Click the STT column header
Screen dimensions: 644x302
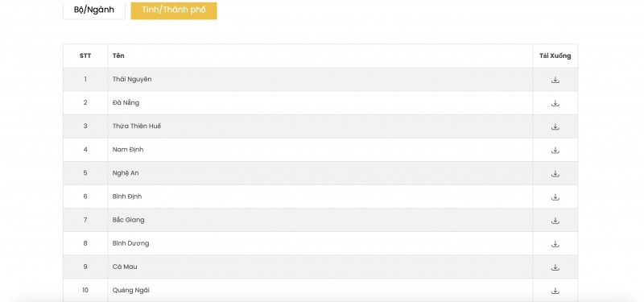[x=85, y=56]
